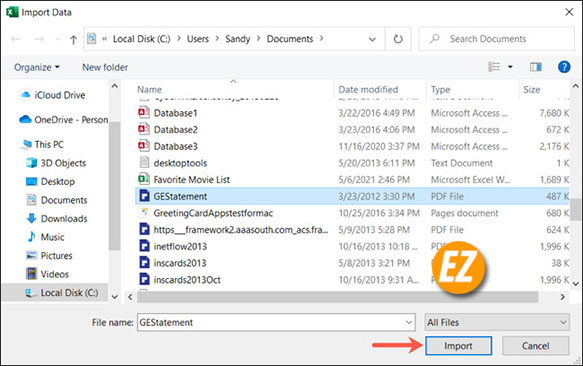Open Videos in the sidebar
The width and height of the screenshot is (583, 366).
[x=47, y=274]
